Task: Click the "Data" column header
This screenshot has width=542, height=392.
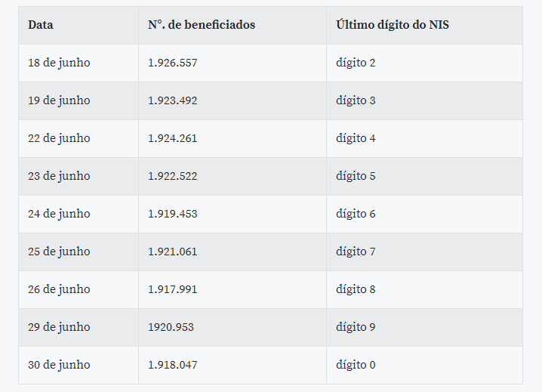Action: tap(41, 25)
